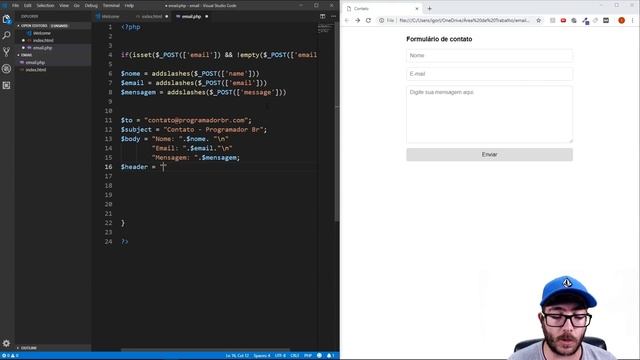Reload the Contato page in Chrome
This screenshot has height=360, width=640.
coord(368,20)
